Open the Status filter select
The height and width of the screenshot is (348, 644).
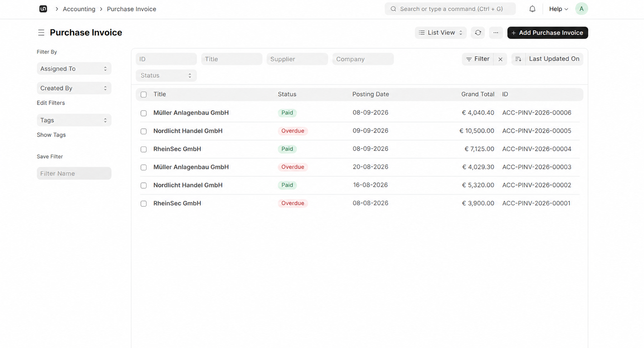[x=166, y=75]
